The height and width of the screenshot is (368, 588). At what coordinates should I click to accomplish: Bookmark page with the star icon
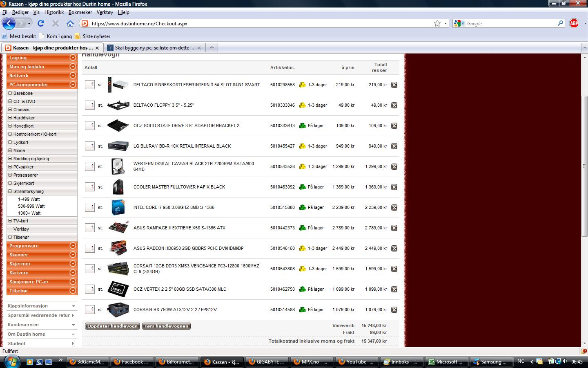[437, 23]
